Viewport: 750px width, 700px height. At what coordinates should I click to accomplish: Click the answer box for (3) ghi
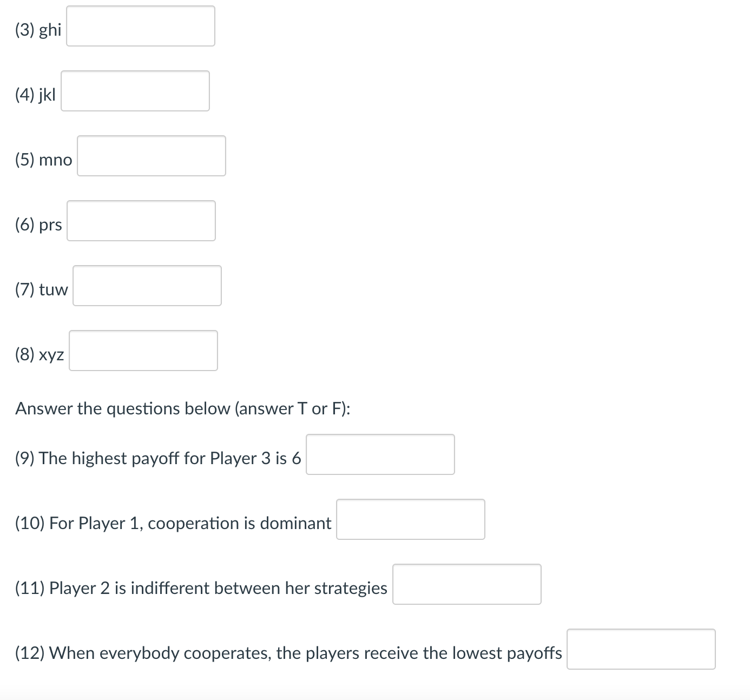pos(140,25)
